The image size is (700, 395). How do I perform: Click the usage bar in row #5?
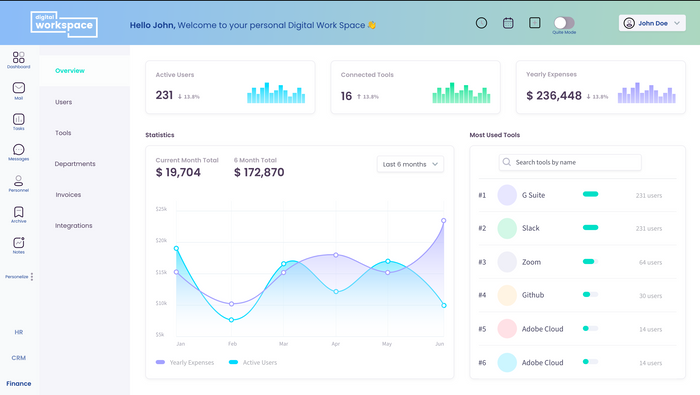pyautogui.click(x=590, y=328)
